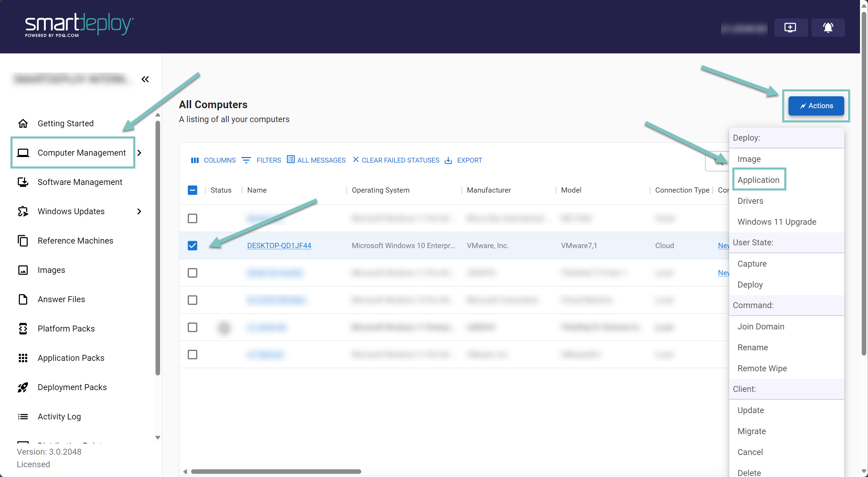Uncheck the DESKTOP-QD1JF44 row checkbox

tap(193, 246)
